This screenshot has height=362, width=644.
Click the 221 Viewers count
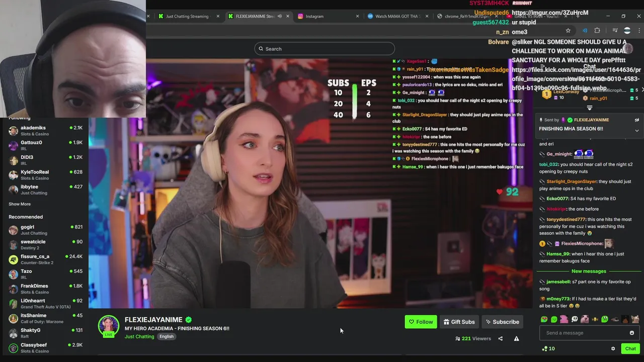(473, 338)
